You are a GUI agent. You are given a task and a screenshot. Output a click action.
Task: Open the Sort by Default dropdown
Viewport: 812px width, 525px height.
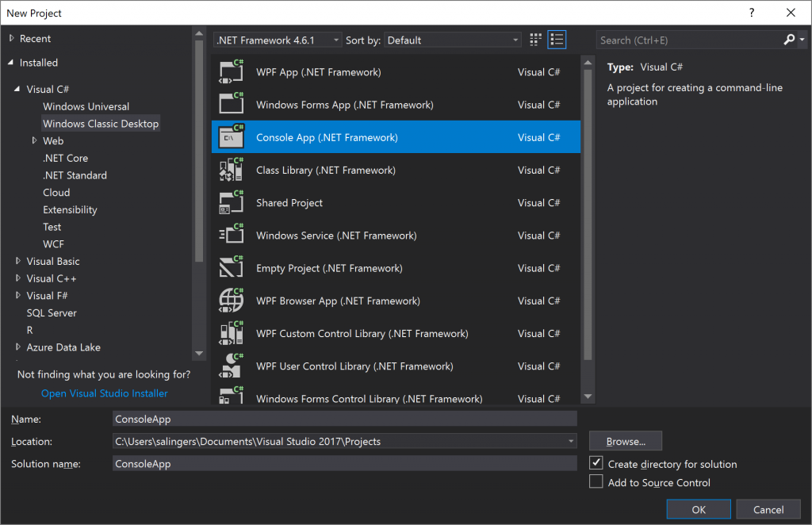452,40
